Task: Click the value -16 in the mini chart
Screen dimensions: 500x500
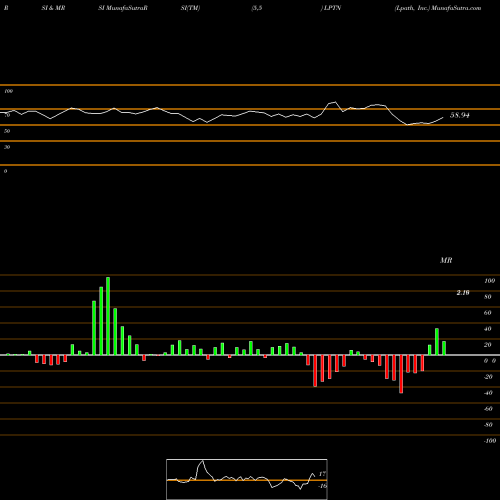Action: click(322, 486)
